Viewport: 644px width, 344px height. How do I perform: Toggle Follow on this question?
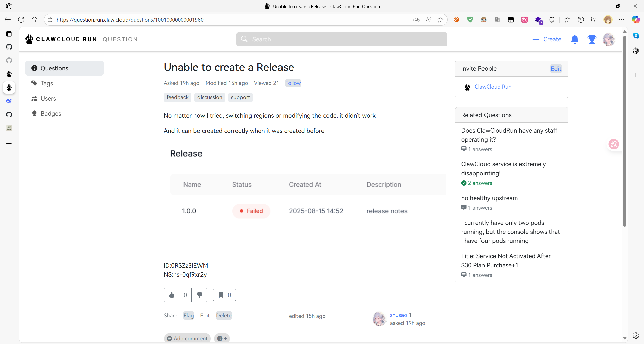(293, 83)
